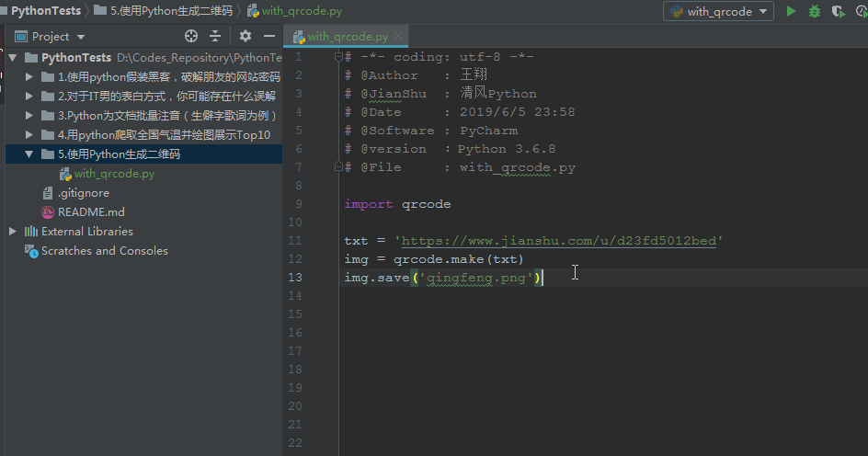The width and height of the screenshot is (868, 456).
Task: Run with coverage icon
Action: 838,11
